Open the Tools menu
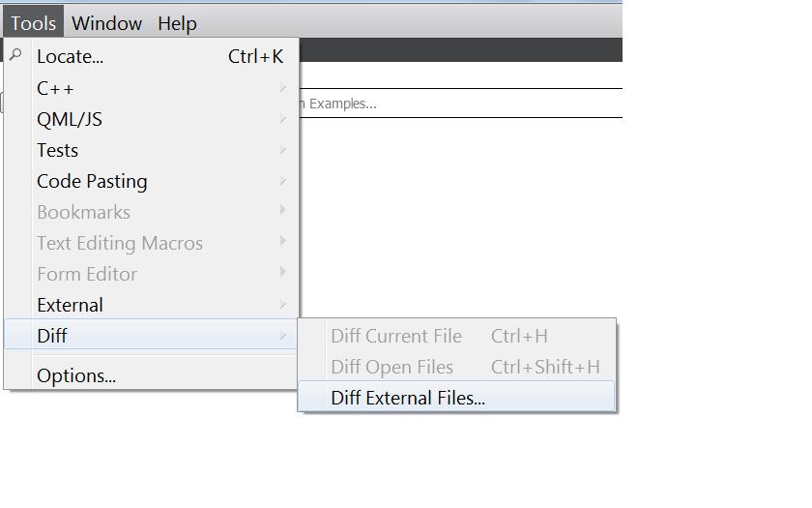The image size is (812, 508). point(33,23)
